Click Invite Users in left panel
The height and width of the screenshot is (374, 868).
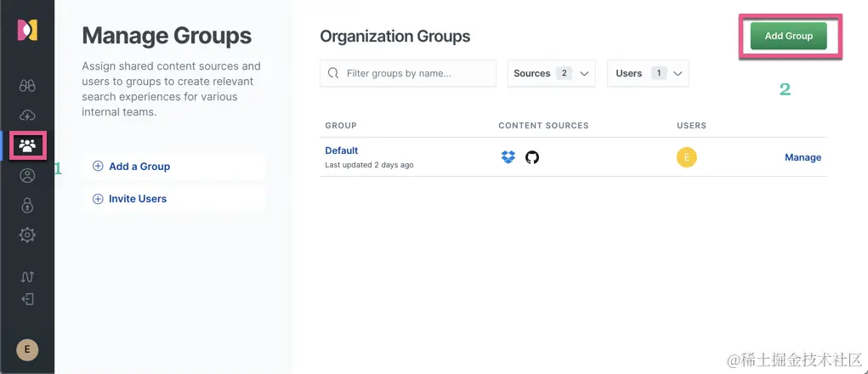(x=138, y=199)
